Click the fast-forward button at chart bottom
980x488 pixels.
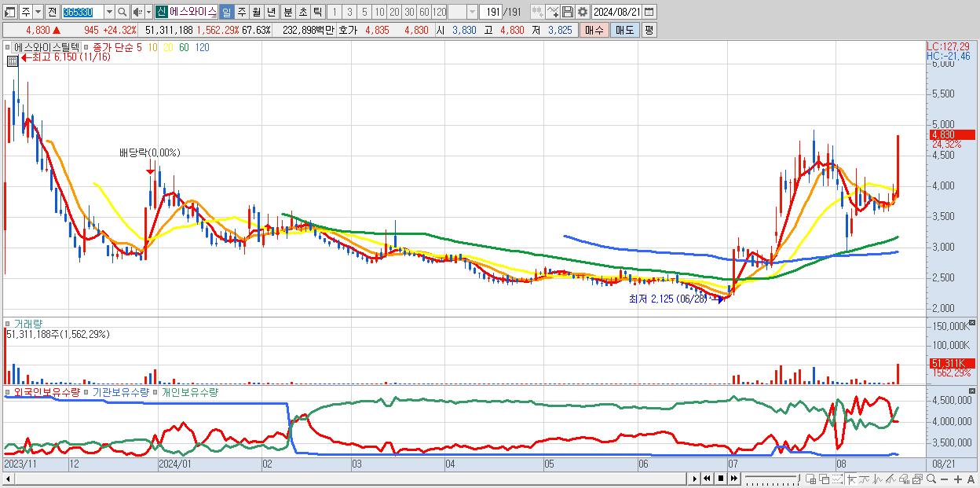click(x=733, y=479)
